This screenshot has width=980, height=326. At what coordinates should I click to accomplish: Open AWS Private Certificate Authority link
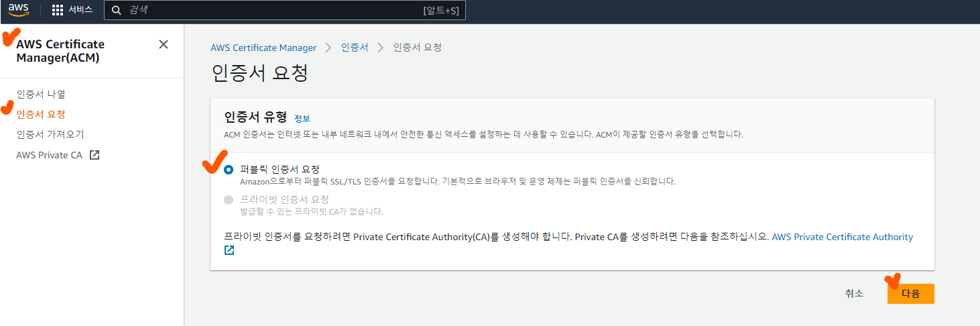[x=842, y=237]
